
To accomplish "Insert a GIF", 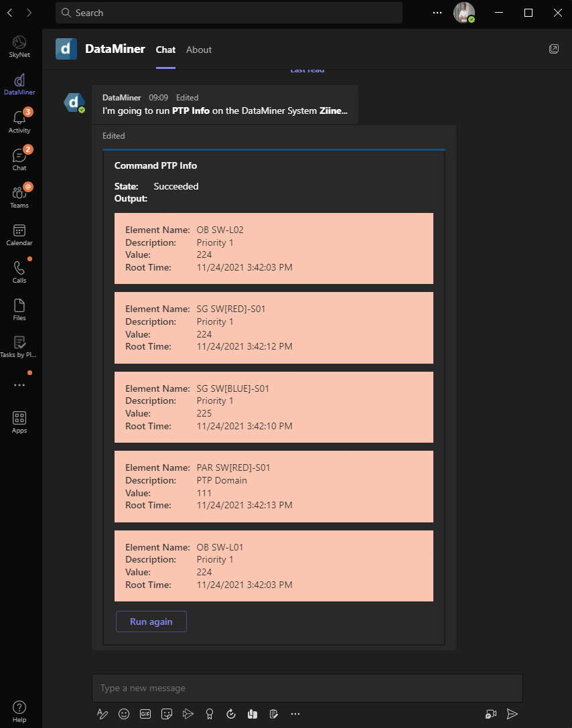I will (x=145, y=714).
